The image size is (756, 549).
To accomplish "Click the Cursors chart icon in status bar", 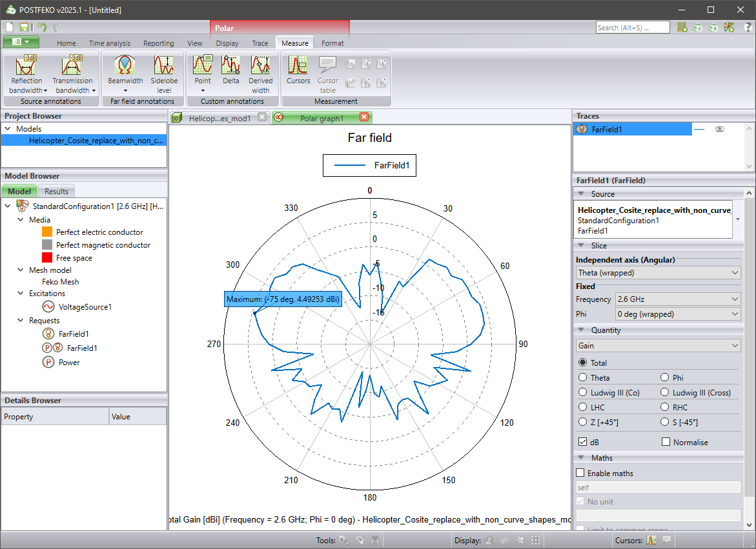I will [651, 541].
